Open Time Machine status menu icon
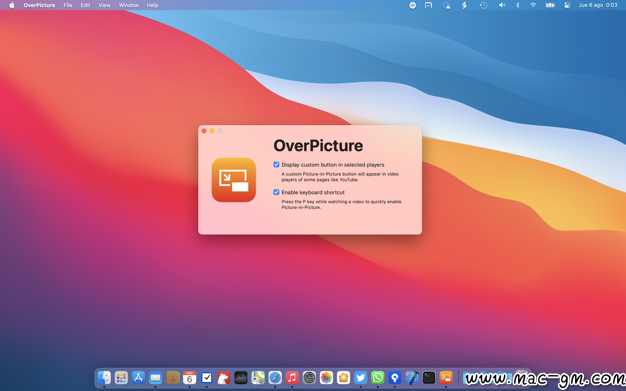Viewport: 626px width, 391px height. point(483,5)
